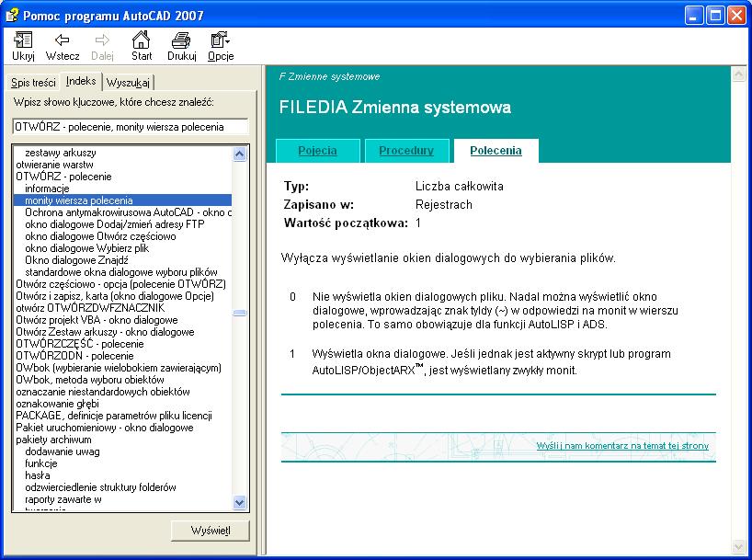Select 'hasła' index entry
The height and width of the screenshot is (560, 752).
point(38,475)
